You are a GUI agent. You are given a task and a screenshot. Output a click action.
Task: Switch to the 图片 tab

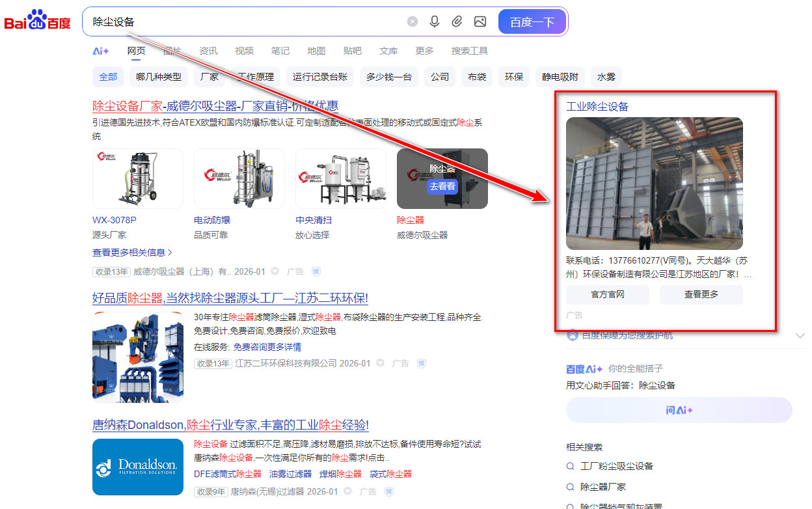172,50
